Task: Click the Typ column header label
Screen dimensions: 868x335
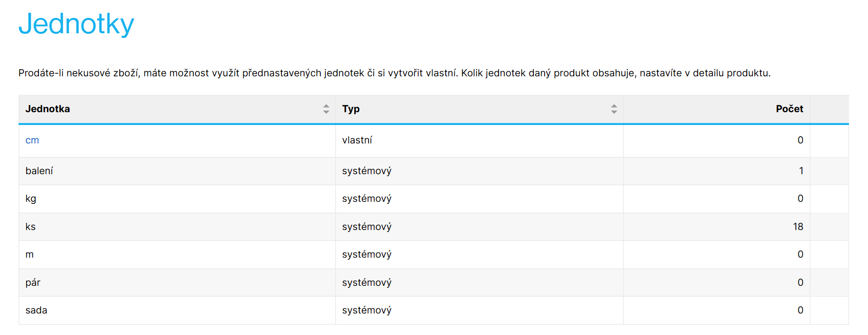Action: point(351,109)
